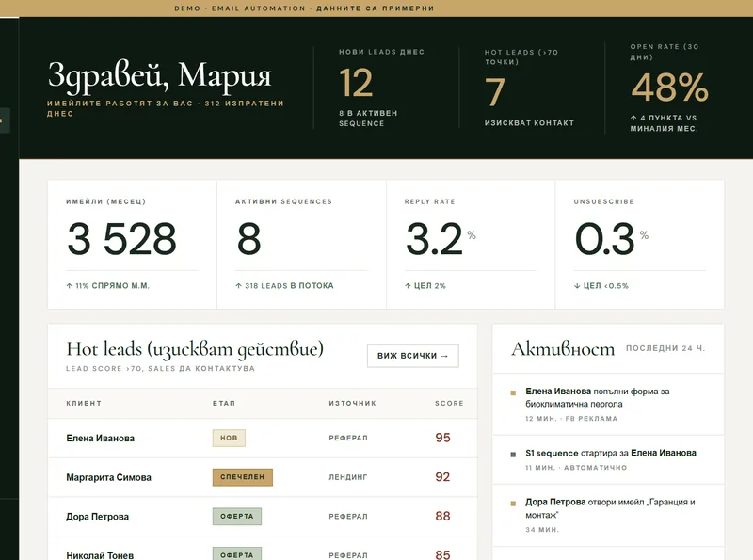Viewport: 753px width, 560px height.
Task: Click the 4 ПУНКТА VS МИНАЛИЯ МЕС. note
Action: point(664,123)
